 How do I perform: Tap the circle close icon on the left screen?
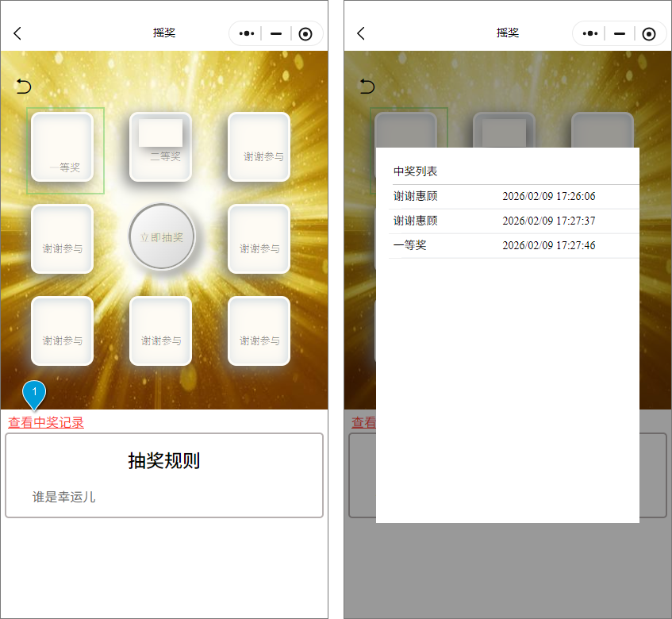pos(305,33)
